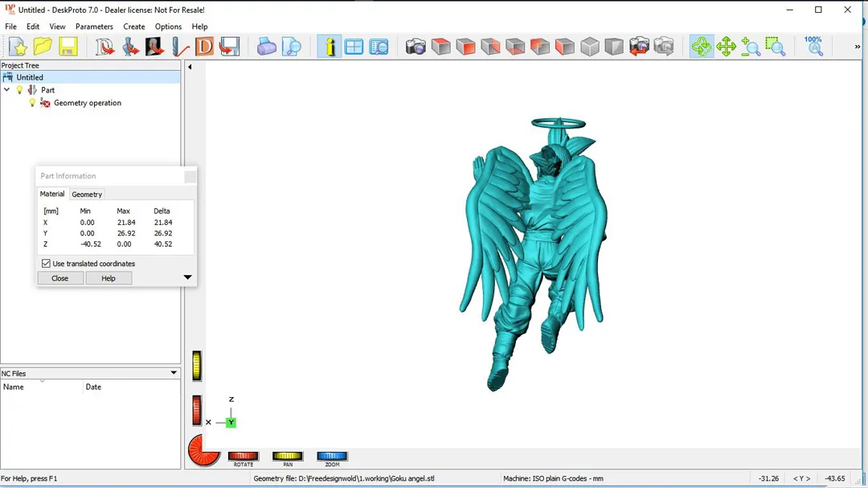Click the horizontal blue ZOOM thumbwheel
This screenshot has height=488, width=868.
tap(332, 456)
